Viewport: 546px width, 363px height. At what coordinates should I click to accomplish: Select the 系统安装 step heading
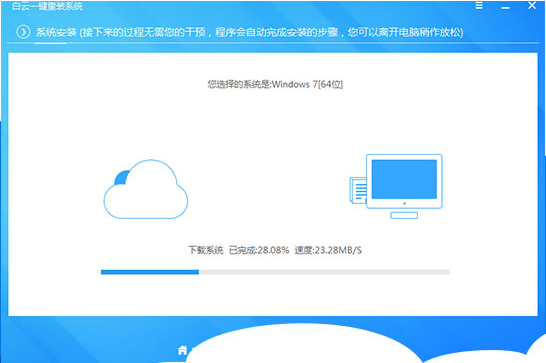pyautogui.click(x=56, y=33)
